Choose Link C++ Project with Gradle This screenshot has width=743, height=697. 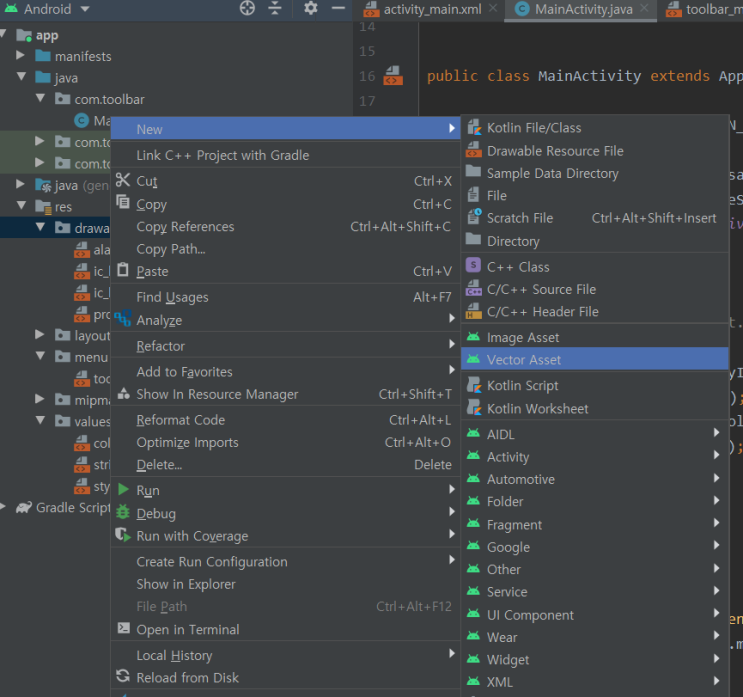285,155
